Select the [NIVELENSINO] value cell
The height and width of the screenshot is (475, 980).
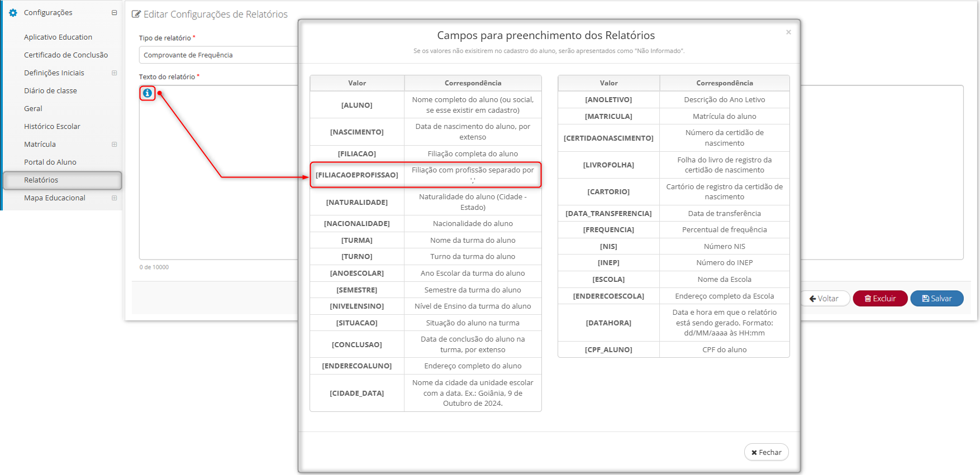click(x=357, y=306)
